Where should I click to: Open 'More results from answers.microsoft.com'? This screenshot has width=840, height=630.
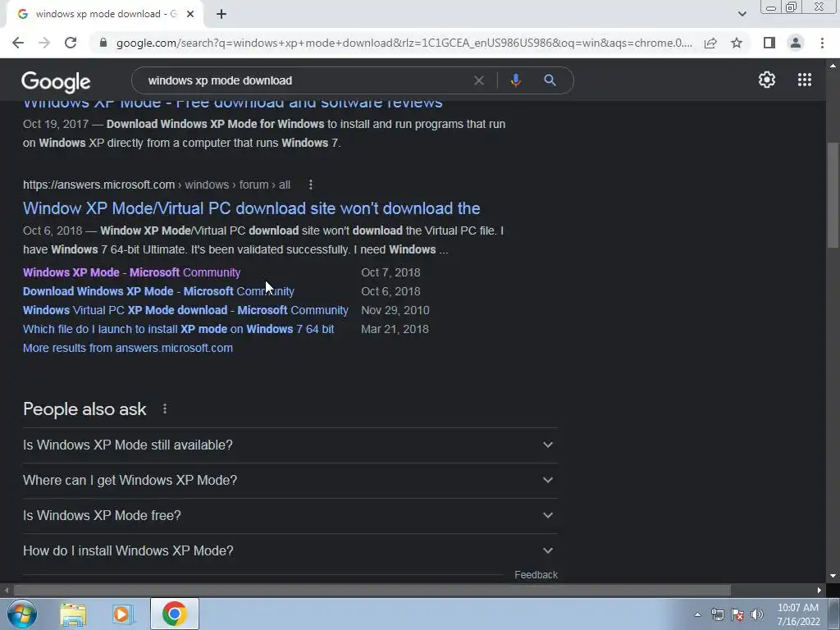pos(127,348)
